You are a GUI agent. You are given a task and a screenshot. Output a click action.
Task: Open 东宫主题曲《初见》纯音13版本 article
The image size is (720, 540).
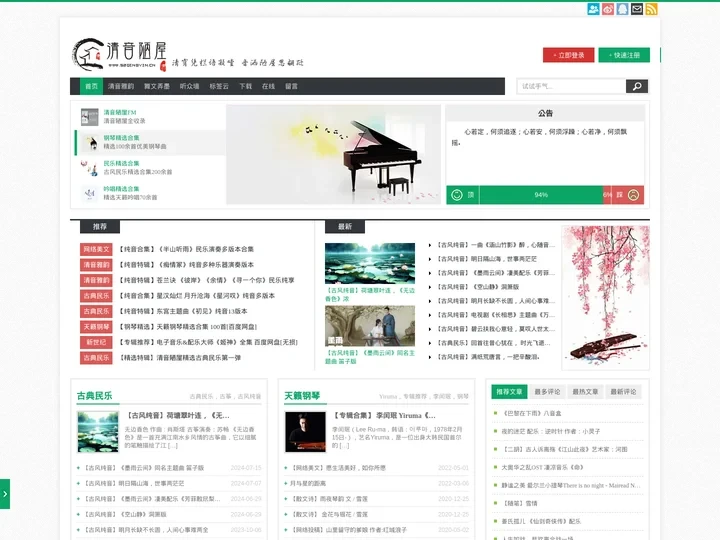pyautogui.click(x=183, y=311)
